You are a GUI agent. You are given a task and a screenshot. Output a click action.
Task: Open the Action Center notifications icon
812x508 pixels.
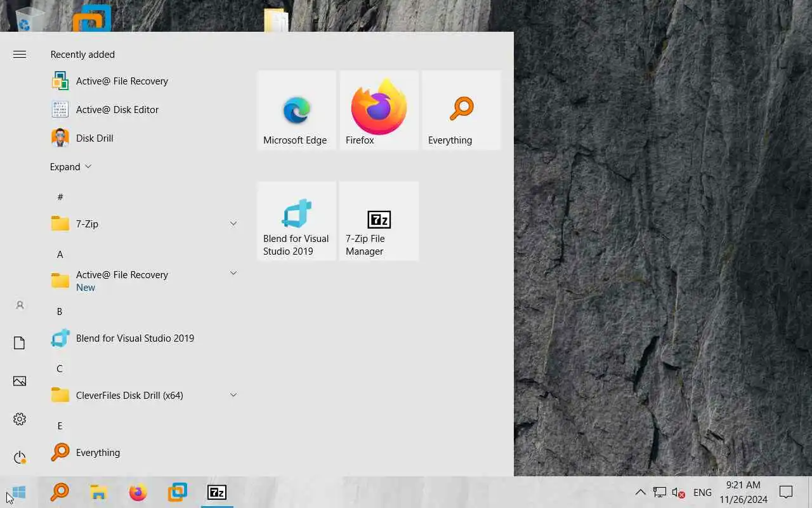pyautogui.click(x=786, y=492)
